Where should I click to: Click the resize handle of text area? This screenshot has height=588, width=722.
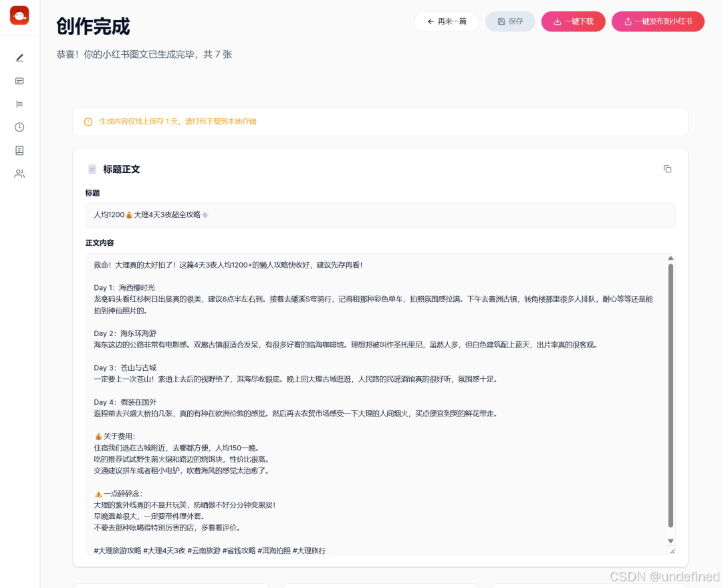(673, 551)
